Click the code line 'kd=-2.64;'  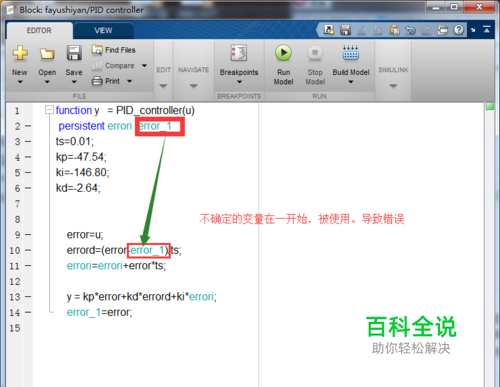(78, 188)
